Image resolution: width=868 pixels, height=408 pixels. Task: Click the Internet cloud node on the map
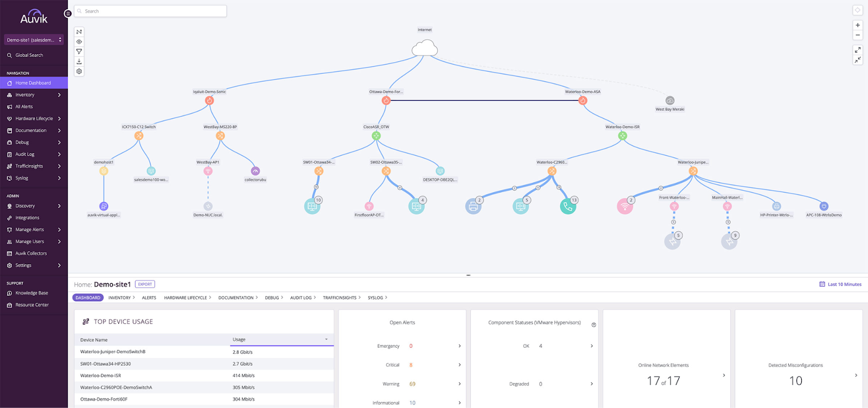coord(425,48)
